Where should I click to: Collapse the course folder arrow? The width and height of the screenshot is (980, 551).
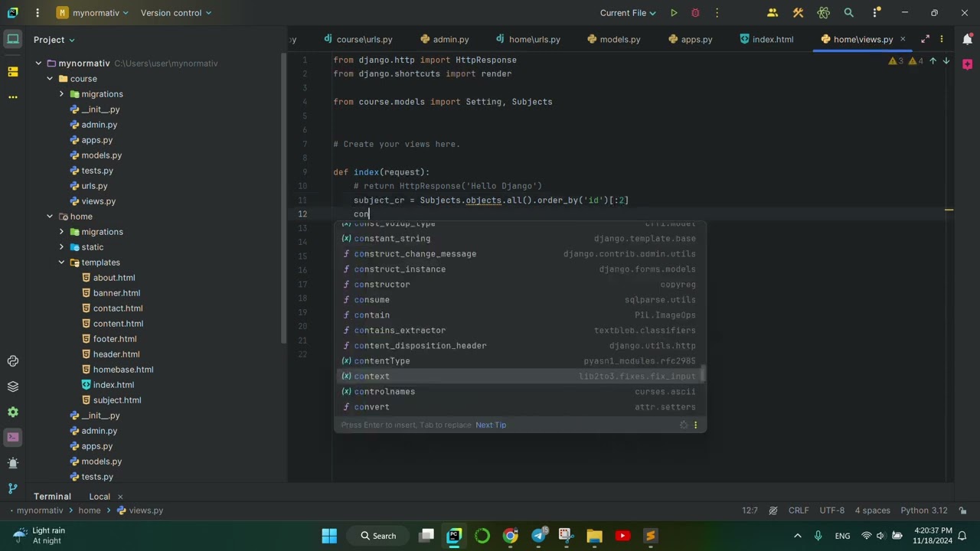(x=50, y=79)
